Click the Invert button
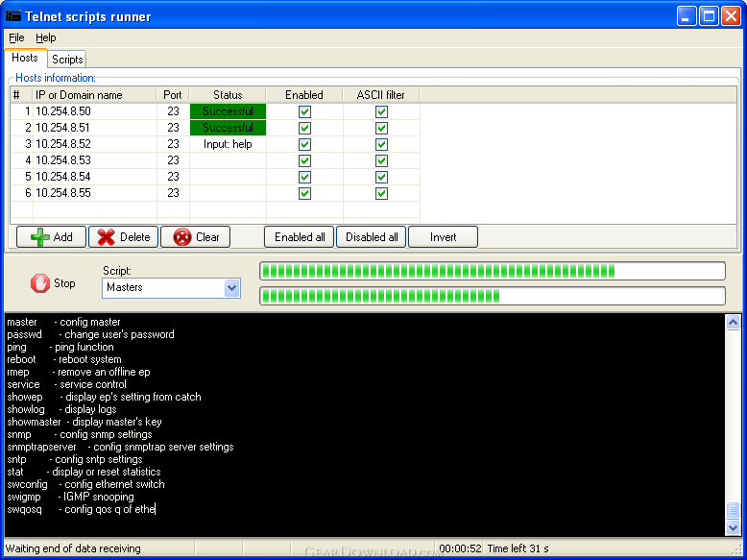The height and width of the screenshot is (560, 747). [x=443, y=237]
